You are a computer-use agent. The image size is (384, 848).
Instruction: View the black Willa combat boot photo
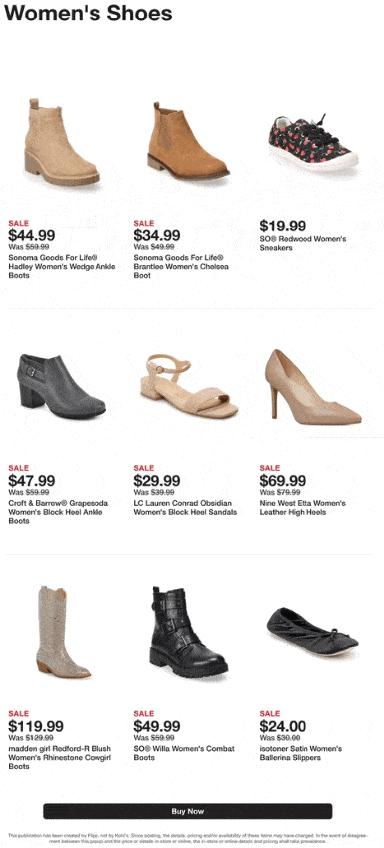(x=188, y=632)
